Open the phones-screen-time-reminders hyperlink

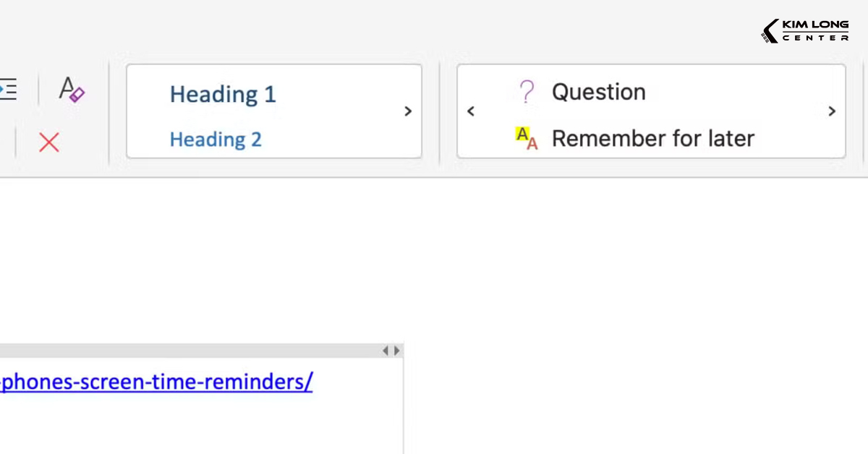point(156,382)
